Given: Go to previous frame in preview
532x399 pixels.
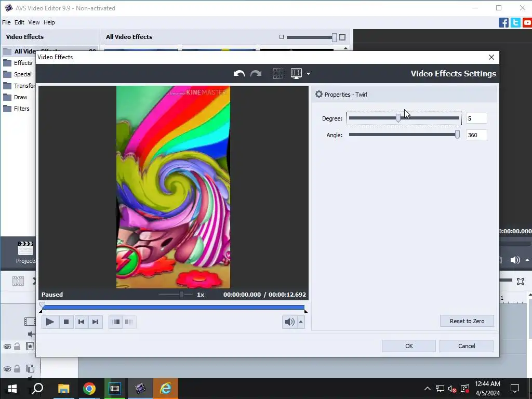Looking at the screenshot, I should (x=81, y=322).
